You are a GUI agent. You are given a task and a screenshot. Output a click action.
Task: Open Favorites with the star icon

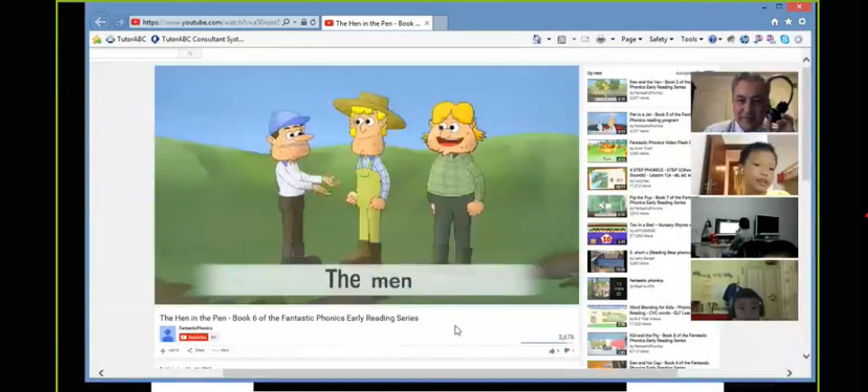click(x=788, y=22)
